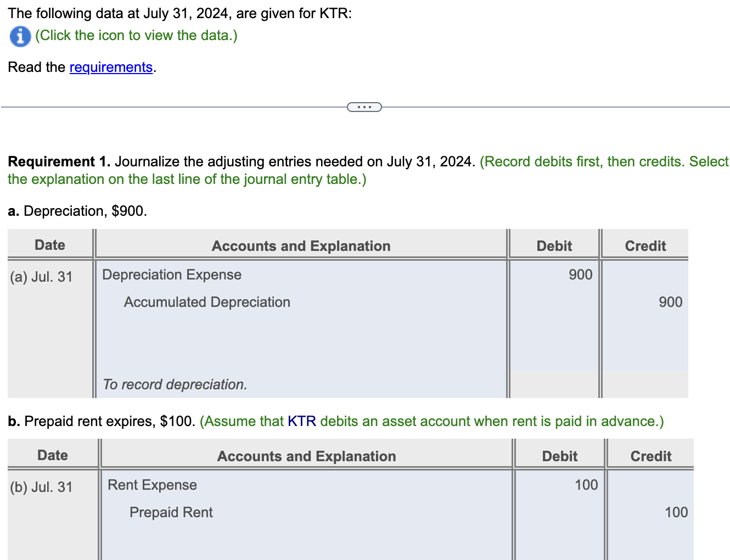Screen dimensions: 730x560
Task: Click the 'Requirement 1.' bold heading
Action: [x=59, y=161]
